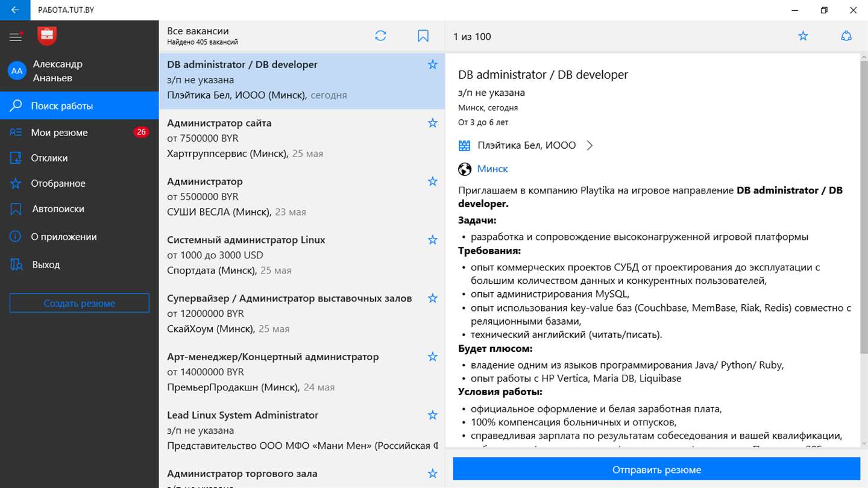The image size is (868, 488).
Task: Toggle favorite star for Арт-менеджер/Концертный администратор
Action: click(432, 357)
